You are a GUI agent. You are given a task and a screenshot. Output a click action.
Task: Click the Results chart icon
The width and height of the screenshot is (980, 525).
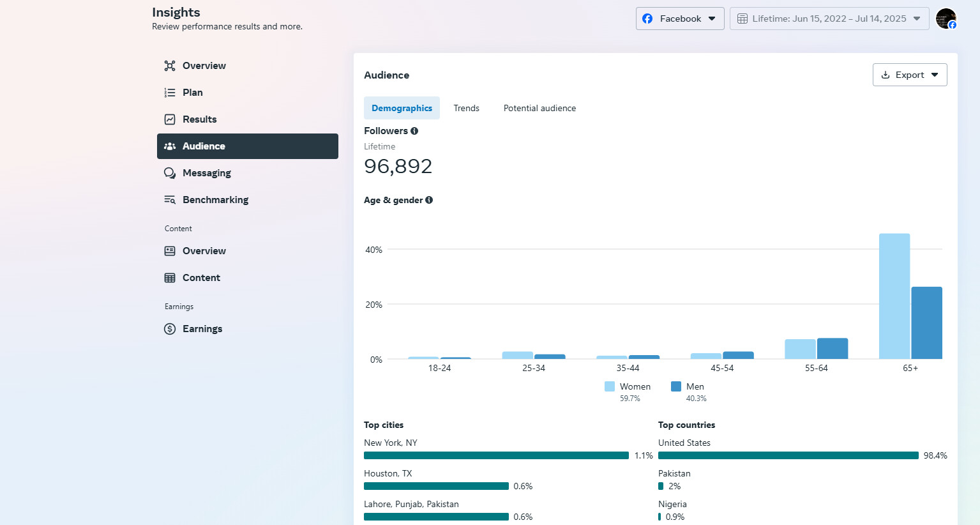pyautogui.click(x=170, y=119)
